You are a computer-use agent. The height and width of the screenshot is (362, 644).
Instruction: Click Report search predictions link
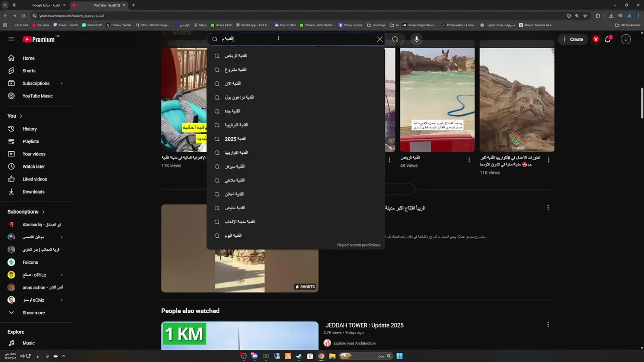click(359, 245)
